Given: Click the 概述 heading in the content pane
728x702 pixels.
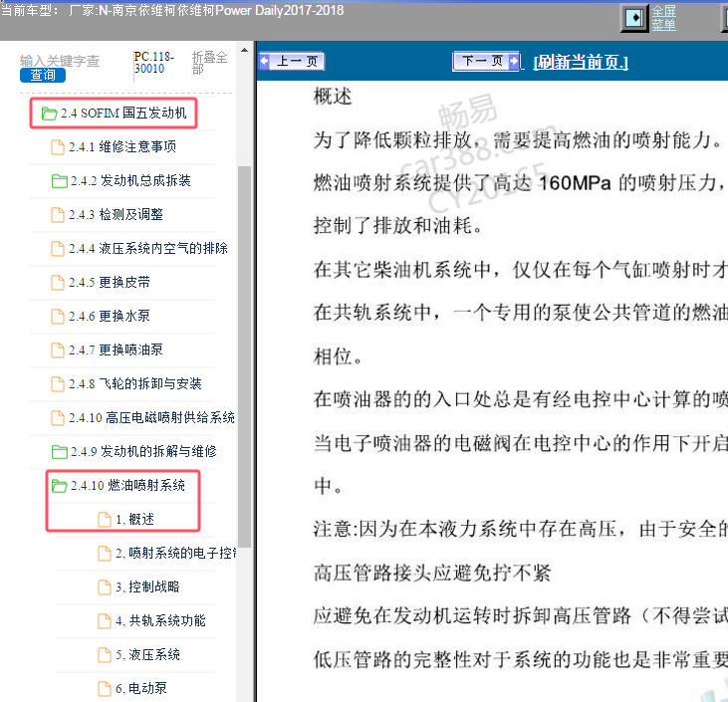Looking at the screenshot, I should 333,97.
